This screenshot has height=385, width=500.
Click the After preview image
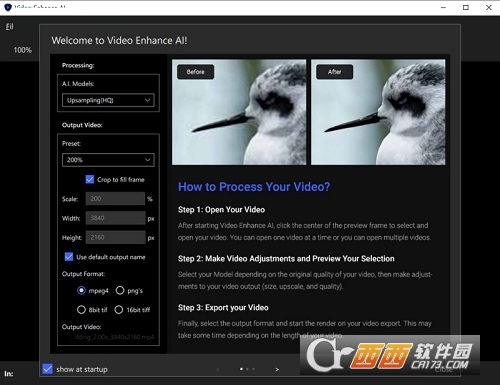click(x=378, y=112)
